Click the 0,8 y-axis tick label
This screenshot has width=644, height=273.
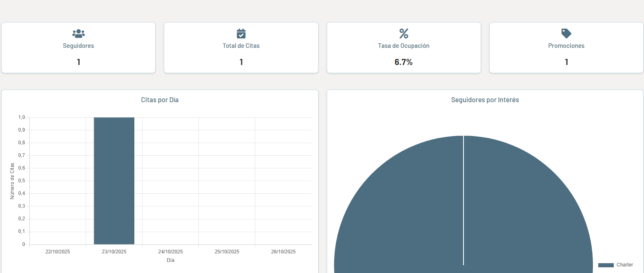(22, 143)
